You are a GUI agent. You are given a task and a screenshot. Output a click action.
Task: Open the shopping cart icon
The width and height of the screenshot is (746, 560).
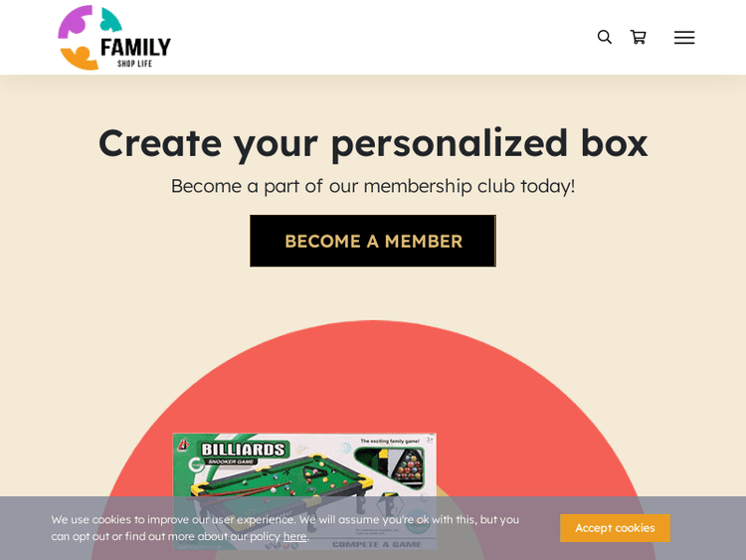coord(638,37)
